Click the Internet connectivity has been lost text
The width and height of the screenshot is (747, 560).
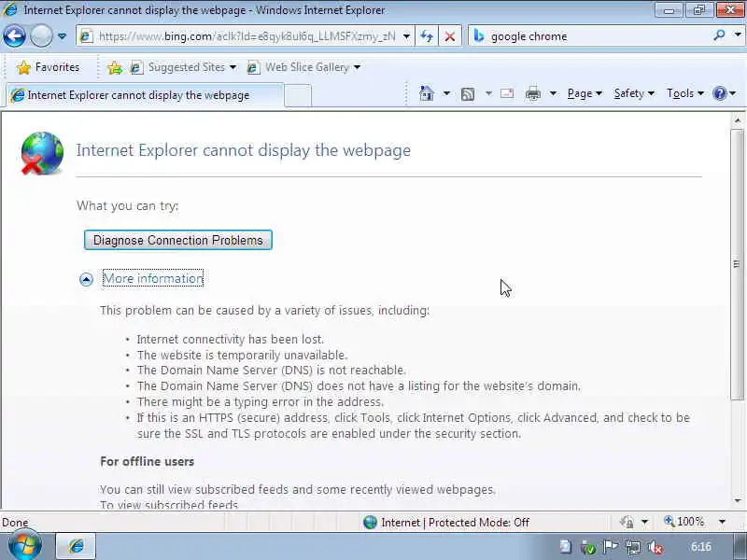point(230,340)
